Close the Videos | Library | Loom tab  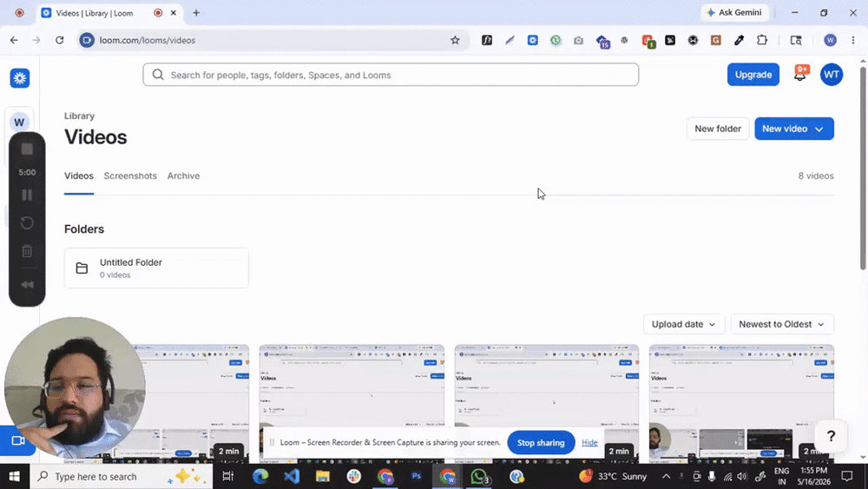(174, 13)
